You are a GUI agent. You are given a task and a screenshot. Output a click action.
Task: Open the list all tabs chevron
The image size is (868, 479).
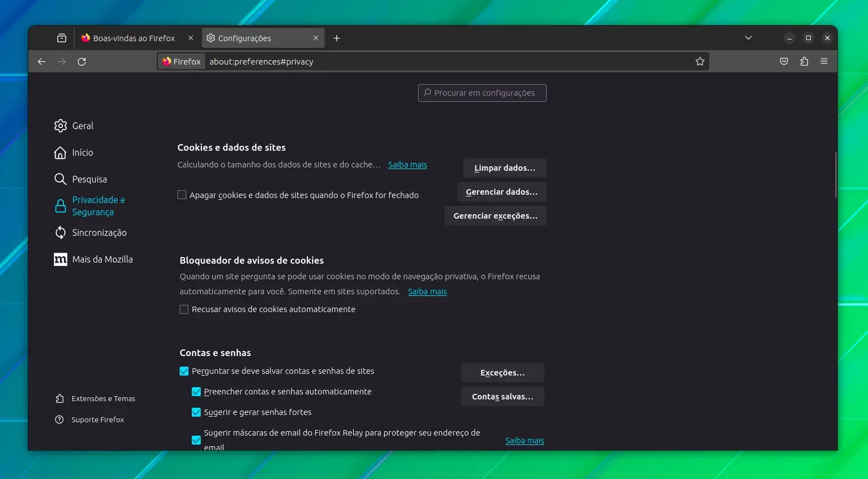(x=748, y=38)
